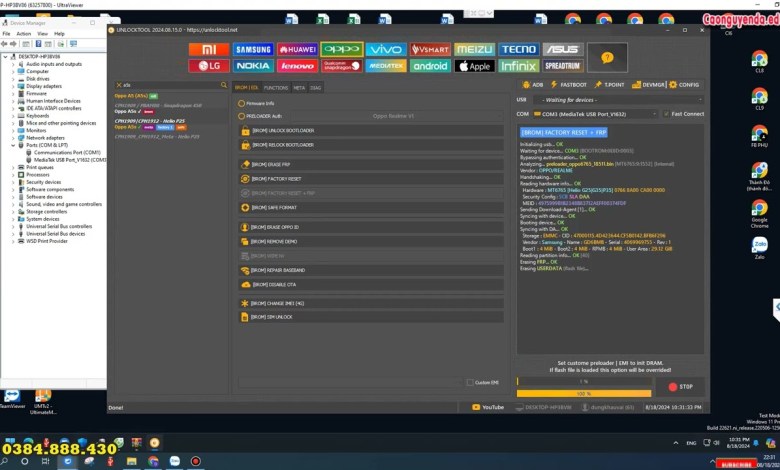Screen dimensions: 780x470
Task: Select the Firmware Info radio option
Action: (242, 103)
